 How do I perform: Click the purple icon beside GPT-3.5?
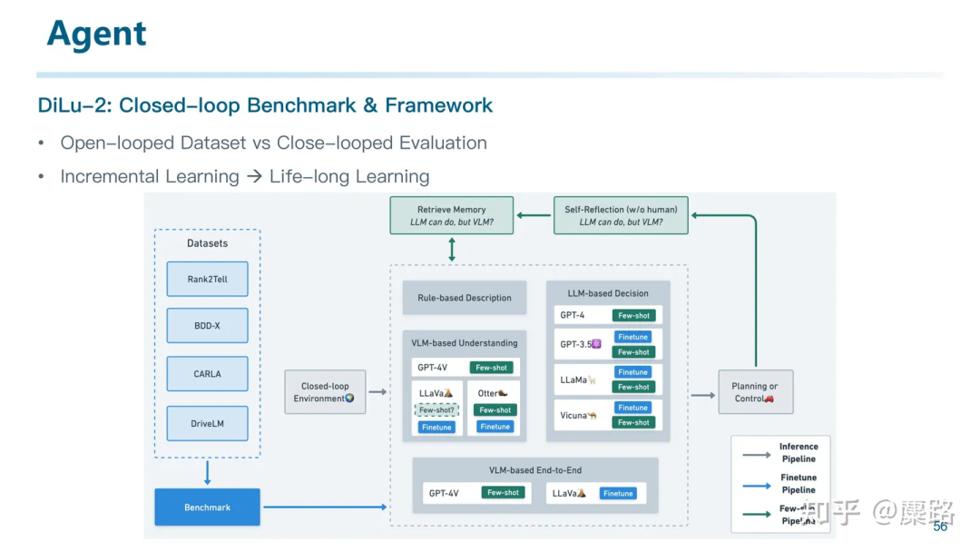point(597,344)
